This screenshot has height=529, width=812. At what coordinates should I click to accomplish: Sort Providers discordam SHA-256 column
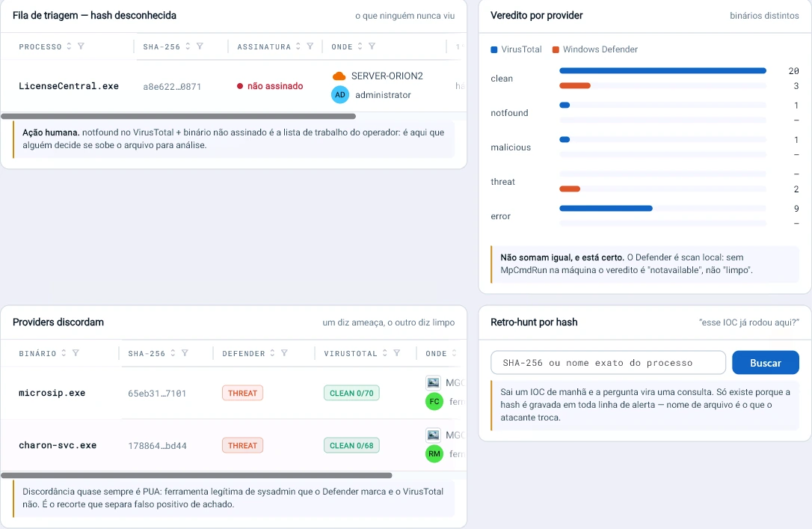pos(173,353)
